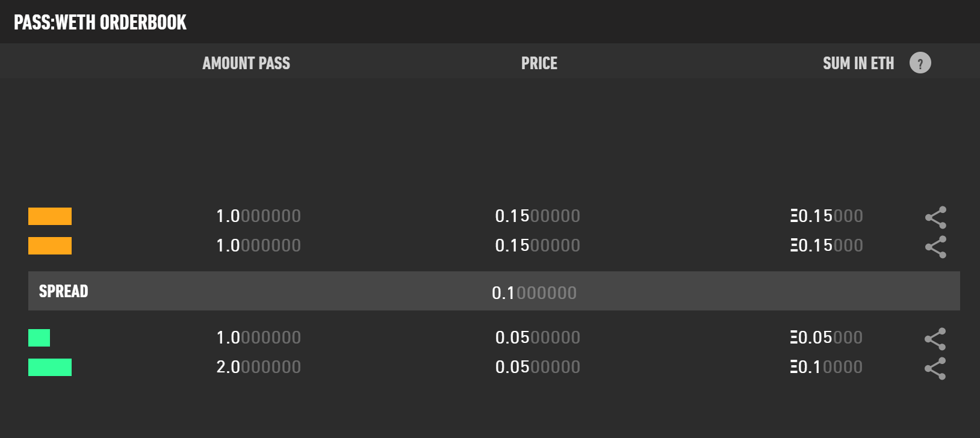Click the SUM IN ETH header
The height and width of the screenshot is (438, 980).
858,63
